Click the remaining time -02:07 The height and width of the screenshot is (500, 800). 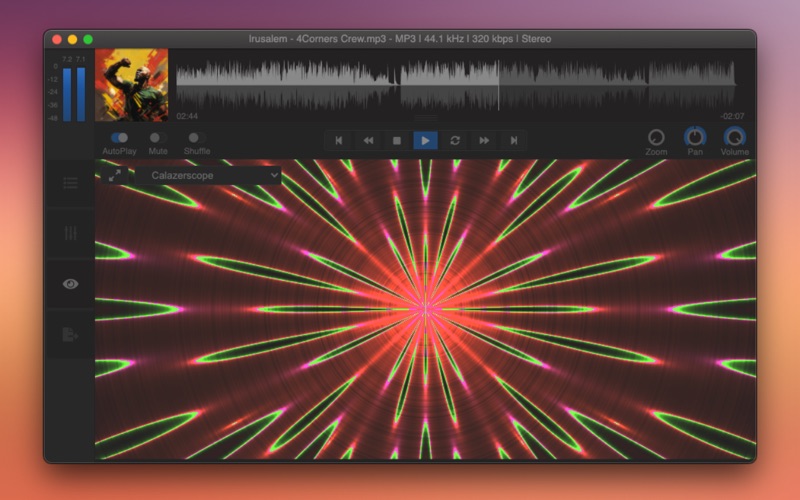point(732,116)
